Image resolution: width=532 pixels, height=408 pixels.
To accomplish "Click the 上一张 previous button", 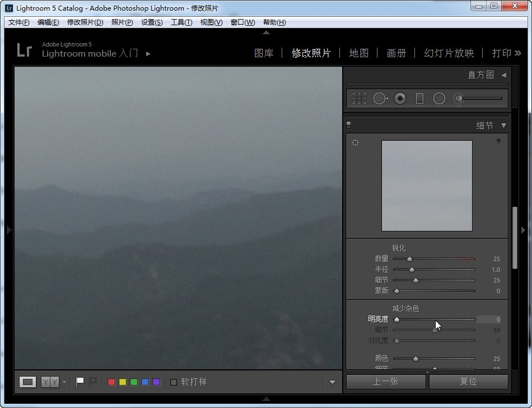I will coord(386,382).
